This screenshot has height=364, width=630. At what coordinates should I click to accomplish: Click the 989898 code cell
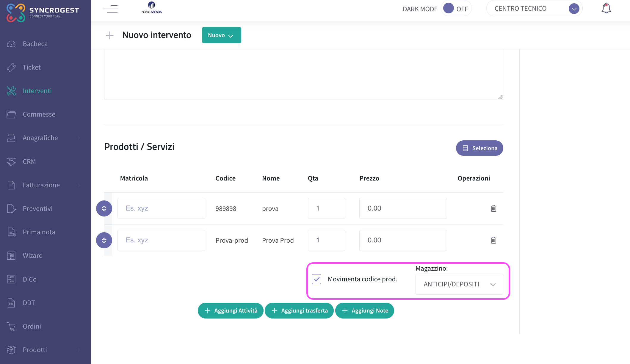coord(226,208)
